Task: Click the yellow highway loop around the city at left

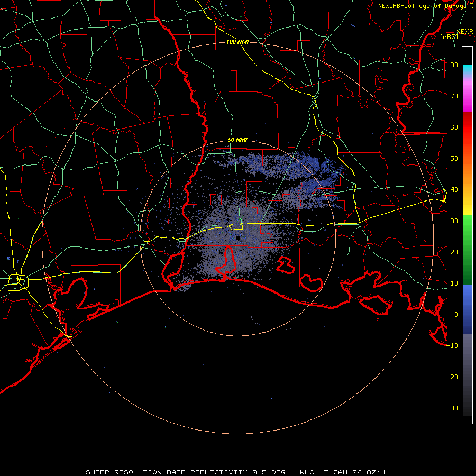Action: [x=18, y=282]
